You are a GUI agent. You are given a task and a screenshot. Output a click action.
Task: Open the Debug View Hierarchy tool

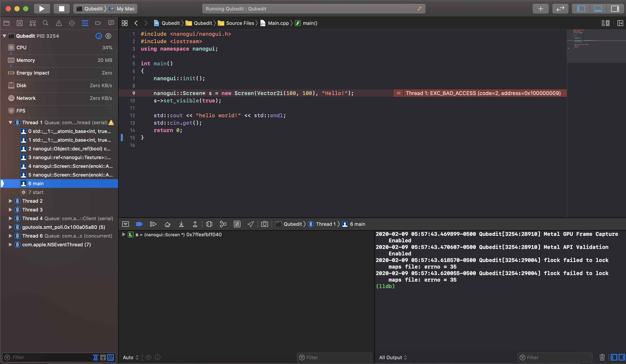click(209, 224)
